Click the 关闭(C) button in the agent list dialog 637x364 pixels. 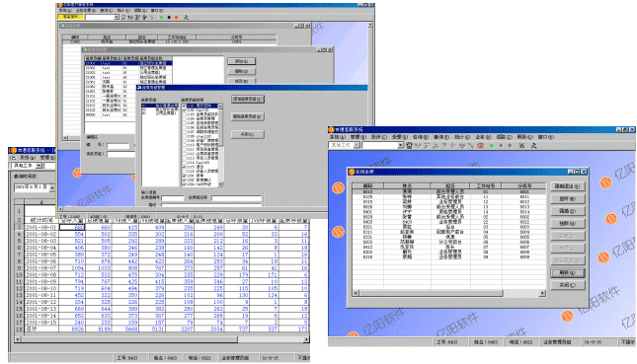coord(568,285)
